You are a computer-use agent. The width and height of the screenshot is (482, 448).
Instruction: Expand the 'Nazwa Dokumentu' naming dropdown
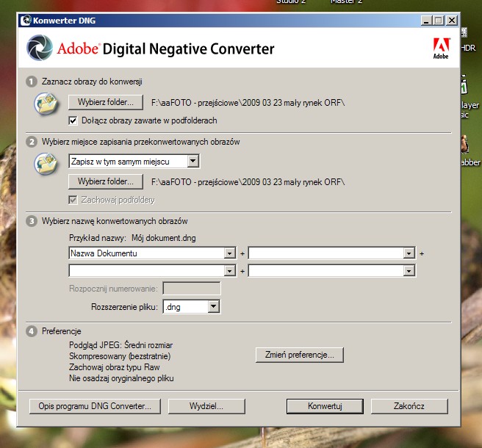(230, 253)
